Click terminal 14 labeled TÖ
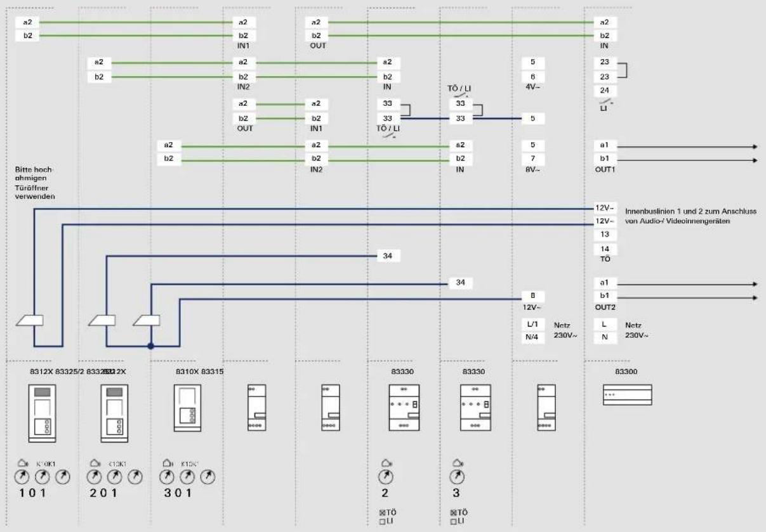The height and width of the screenshot is (532, 766). (604, 249)
